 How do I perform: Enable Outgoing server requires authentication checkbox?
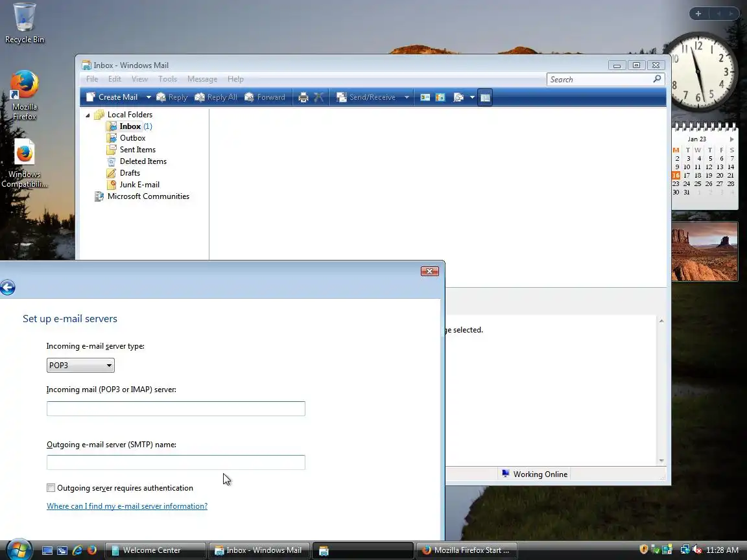coord(51,487)
